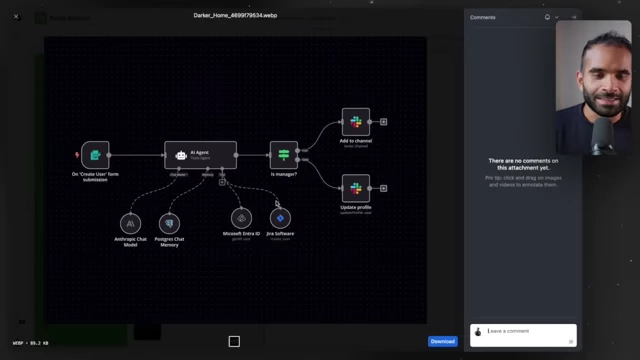Expand the chevron next to the bell
The width and height of the screenshot is (640, 360).
(557, 18)
